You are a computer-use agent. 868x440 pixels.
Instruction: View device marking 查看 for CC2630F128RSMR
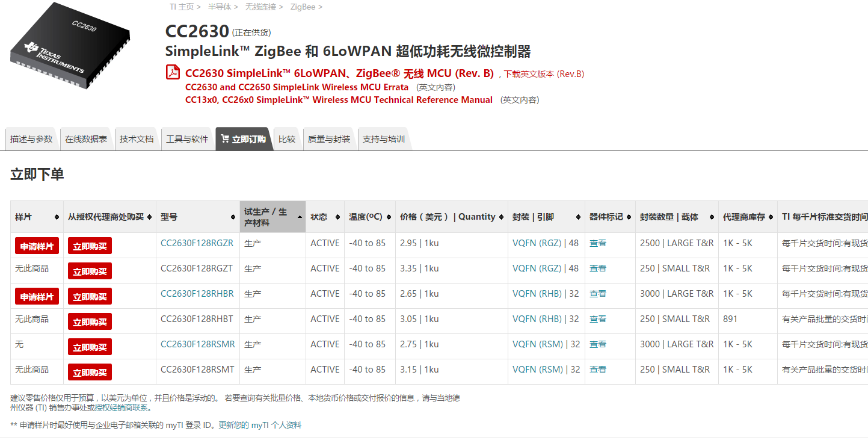pyautogui.click(x=598, y=344)
